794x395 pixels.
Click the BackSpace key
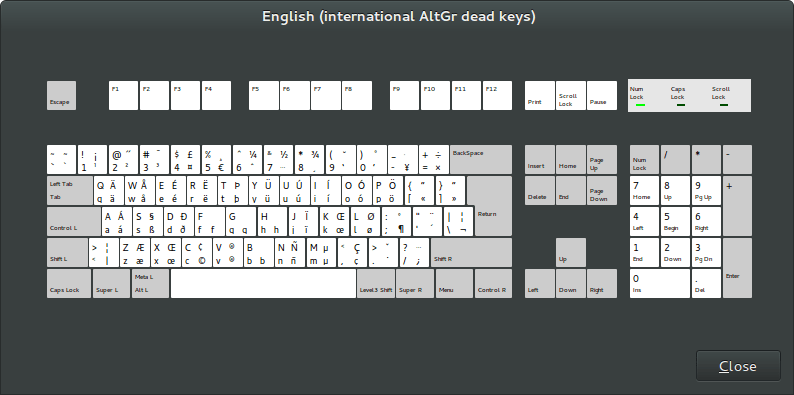point(481,160)
